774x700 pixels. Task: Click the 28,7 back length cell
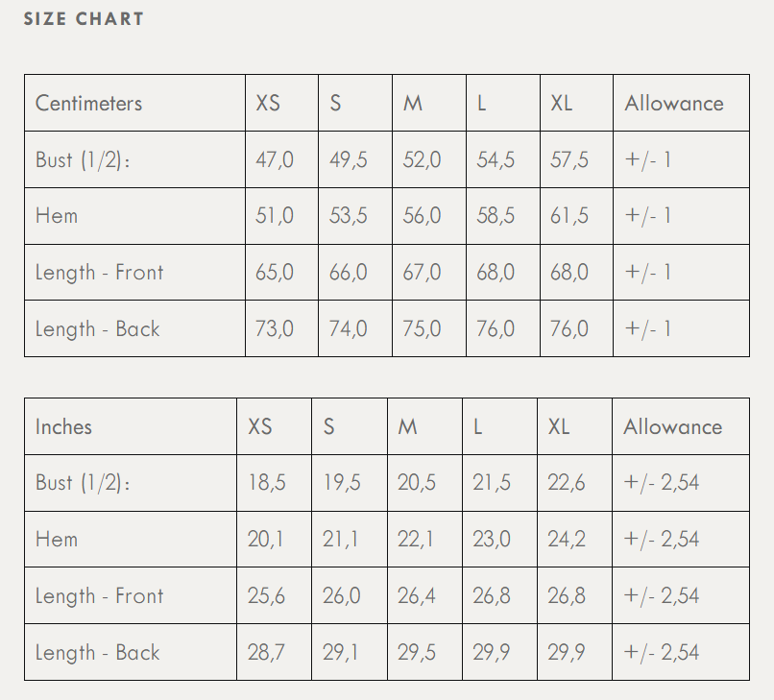point(267,652)
